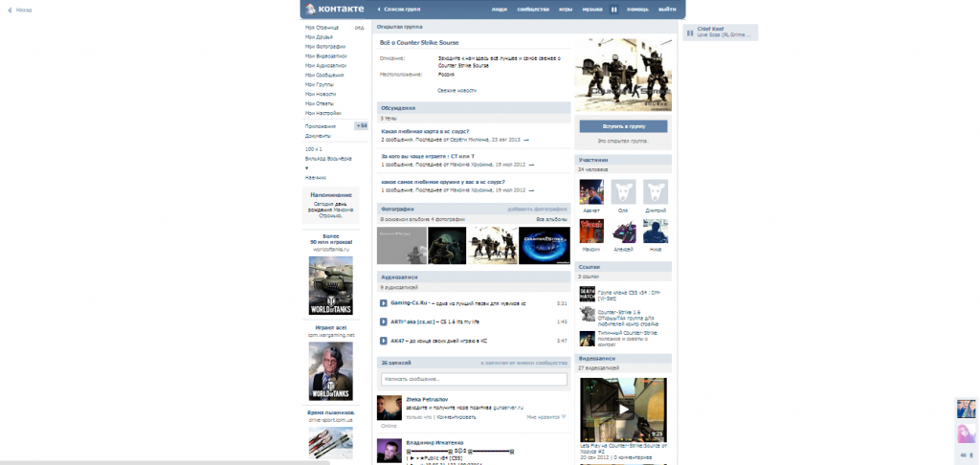
Task: Like the post by Zheka Petrushov
Action: 546,417
